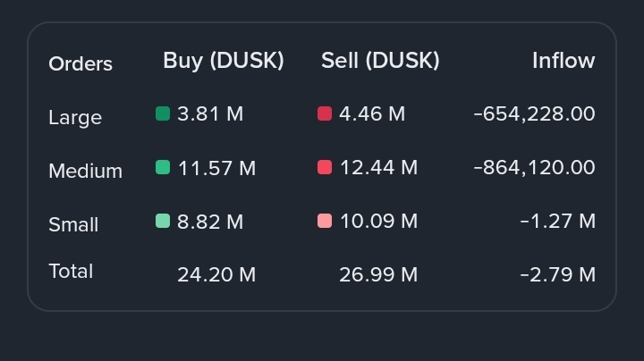Click the -864,120.00 inflow value
This screenshot has height=361, width=644.
click(534, 167)
